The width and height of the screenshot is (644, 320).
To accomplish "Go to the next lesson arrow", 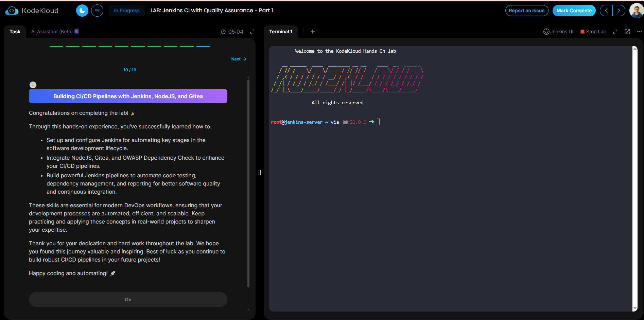I will [619, 11].
